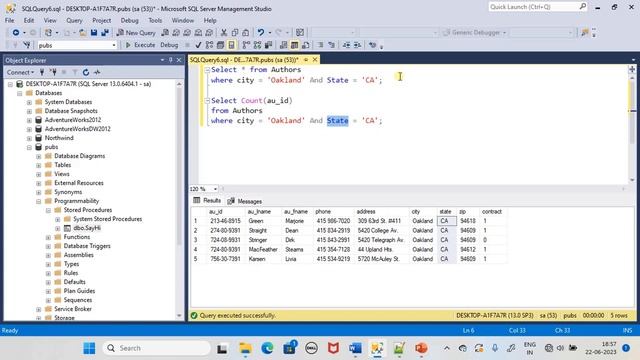Click the Navigate Backward toolbar icon
The image size is (640, 360).
coord(16,32)
